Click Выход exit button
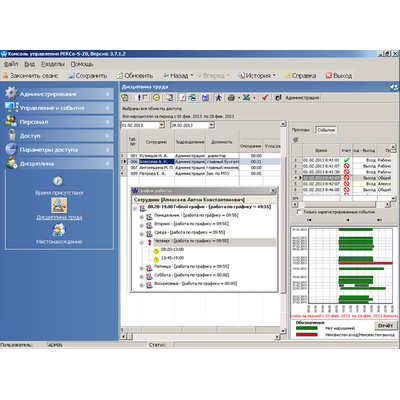 339,76
